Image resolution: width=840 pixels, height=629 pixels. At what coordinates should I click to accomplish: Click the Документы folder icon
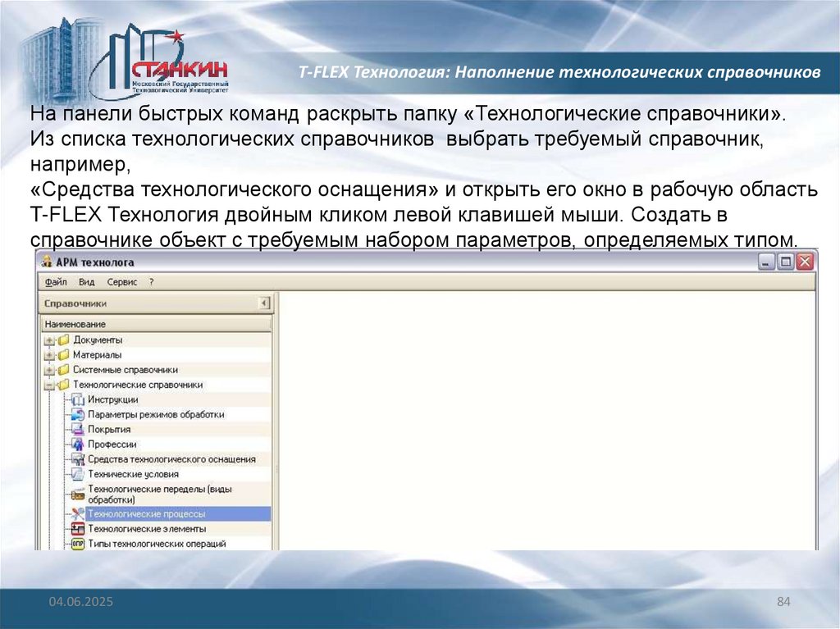(64, 340)
